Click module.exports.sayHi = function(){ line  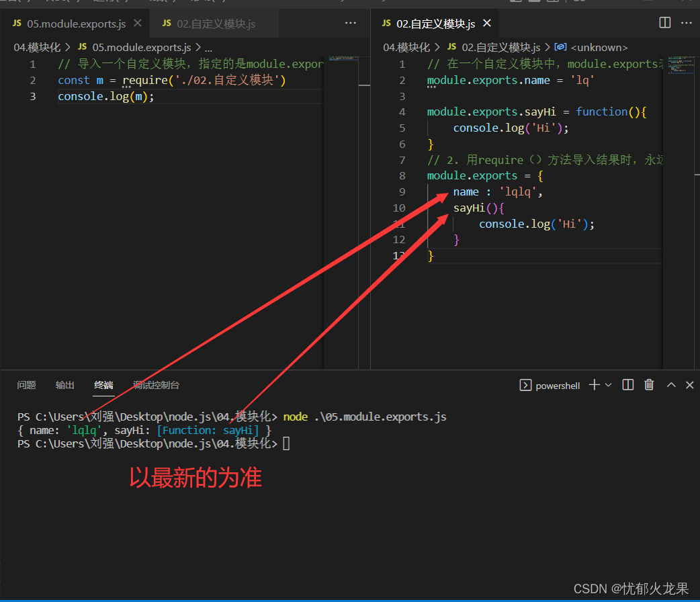click(537, 112)
